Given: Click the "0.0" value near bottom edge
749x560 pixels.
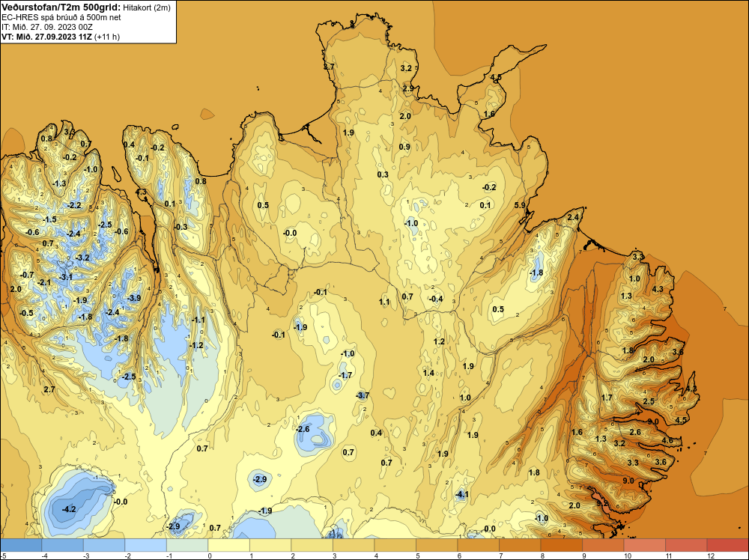Looking at the screenshot, I should point(490,529).
